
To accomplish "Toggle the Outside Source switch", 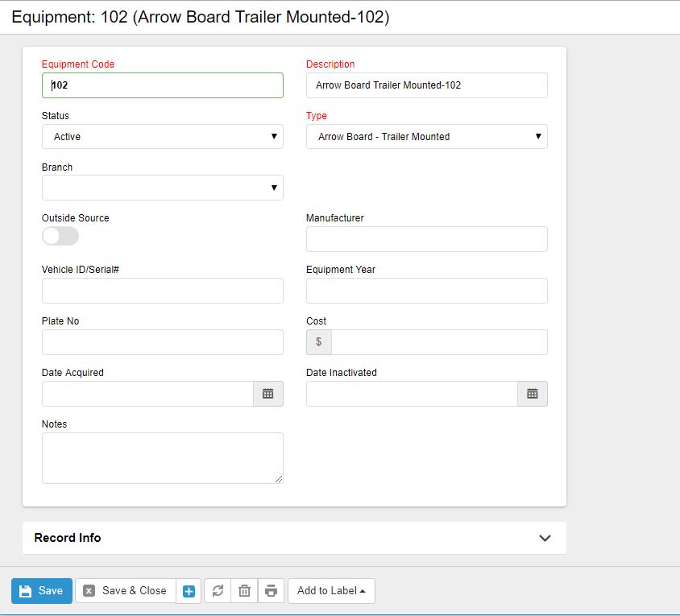I will coord(60,236).
